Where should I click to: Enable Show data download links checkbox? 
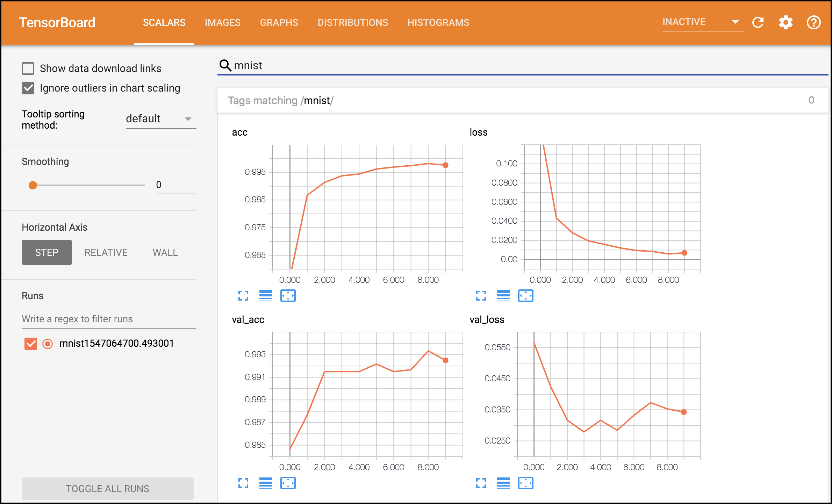point(28,69)
